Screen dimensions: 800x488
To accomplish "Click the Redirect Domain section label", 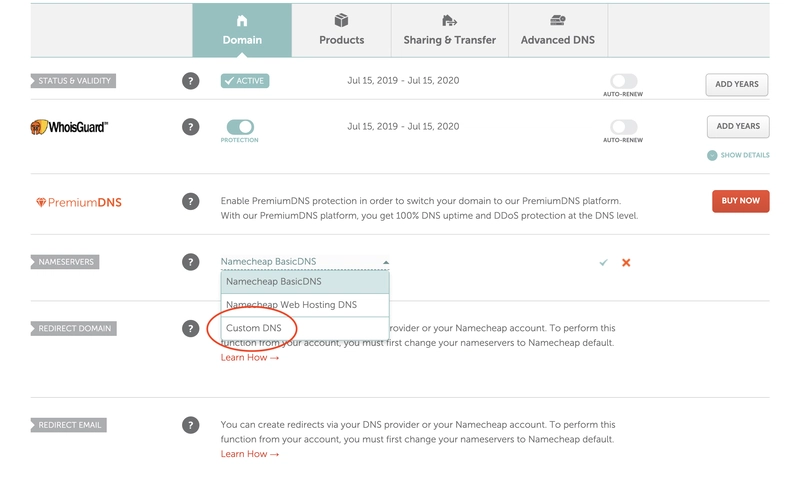I will click(73, 328).
